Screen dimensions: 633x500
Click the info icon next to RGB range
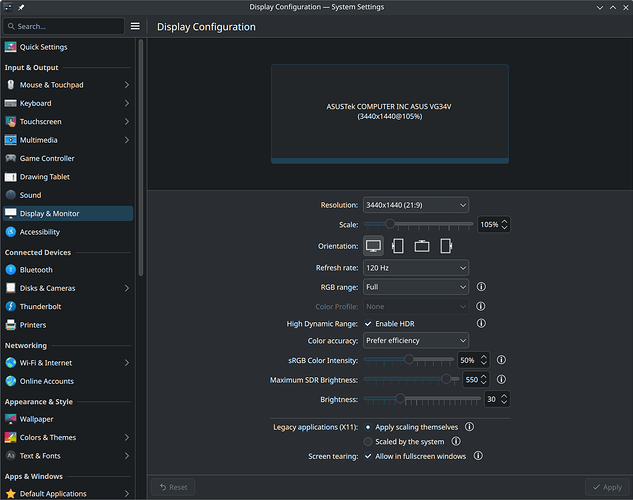[481, 287]
